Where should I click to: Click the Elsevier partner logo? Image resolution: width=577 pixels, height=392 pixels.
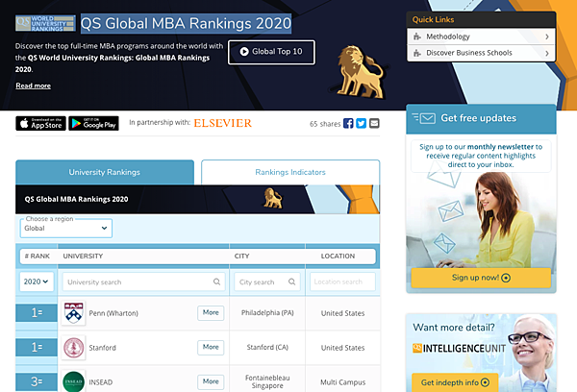(x=223, y=123)
